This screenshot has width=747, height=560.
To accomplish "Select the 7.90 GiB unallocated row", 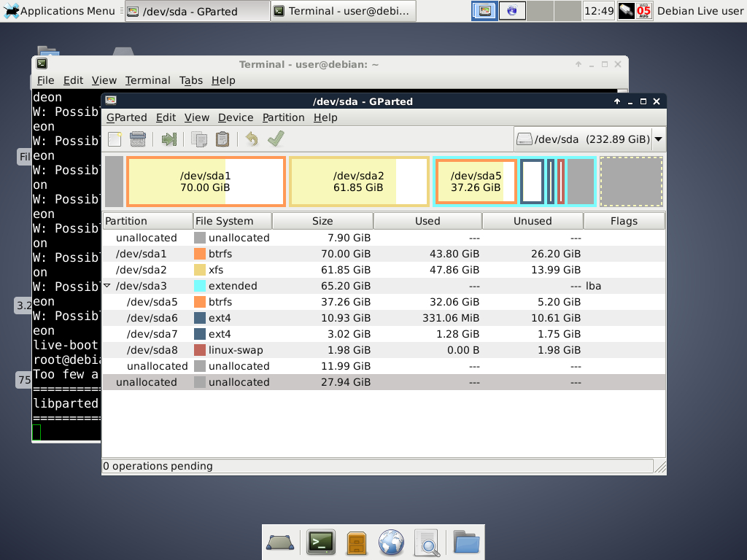I will [x=384, y=238].
